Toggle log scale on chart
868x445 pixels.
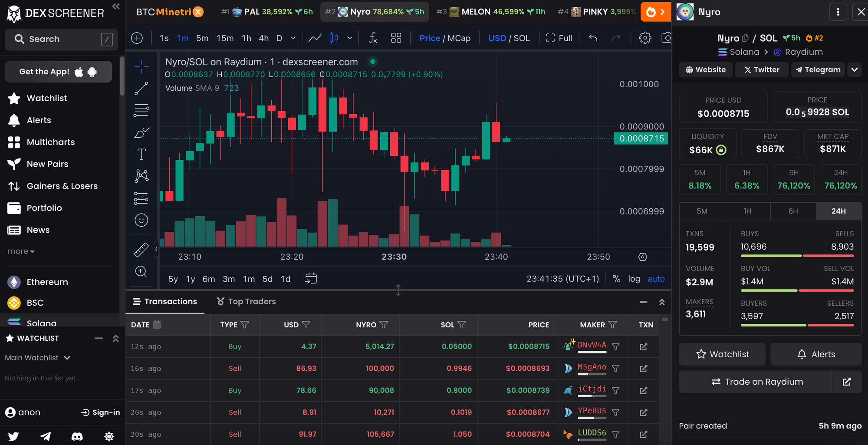(634, 279)
